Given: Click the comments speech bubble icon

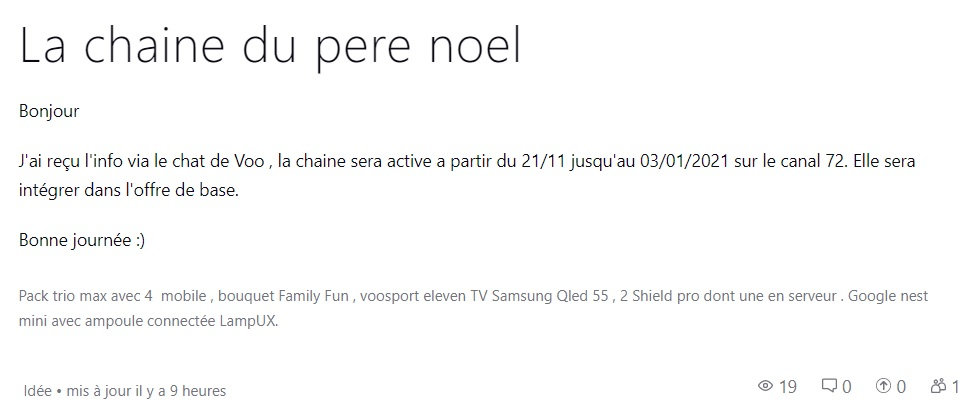Looking at the screenshot, I should (829, 386).
